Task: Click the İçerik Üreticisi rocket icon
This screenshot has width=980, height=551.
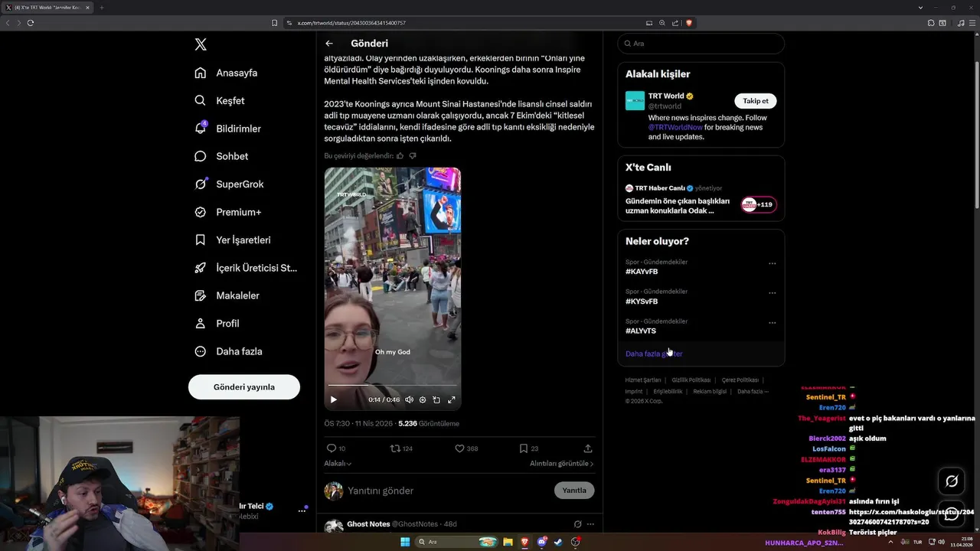Action: coord(201,268)
